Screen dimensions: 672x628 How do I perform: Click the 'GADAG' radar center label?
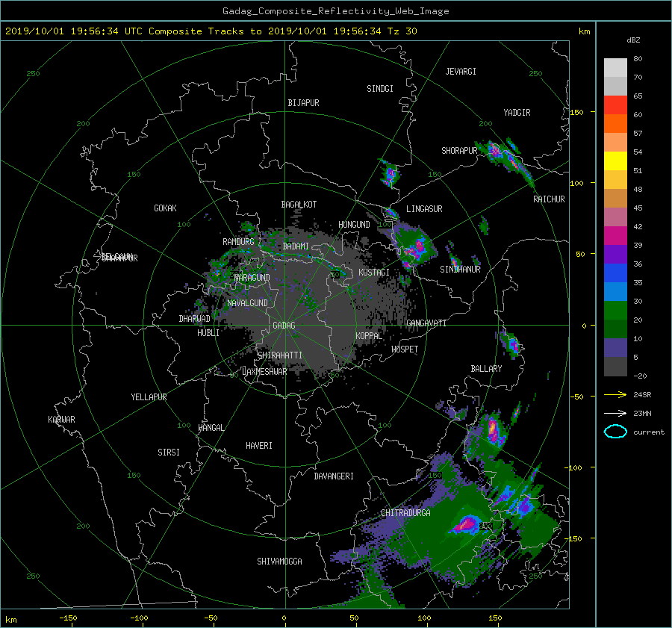click(284, 326)
